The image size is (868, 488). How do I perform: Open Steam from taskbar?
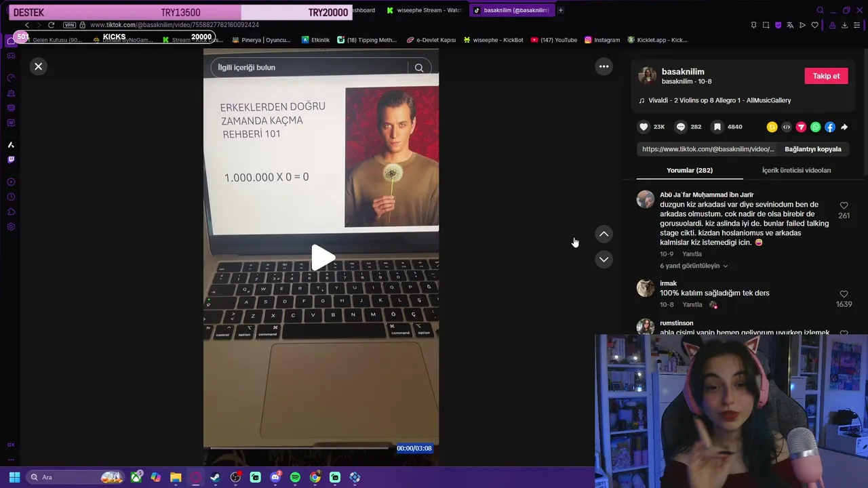[x=215, y=477]
